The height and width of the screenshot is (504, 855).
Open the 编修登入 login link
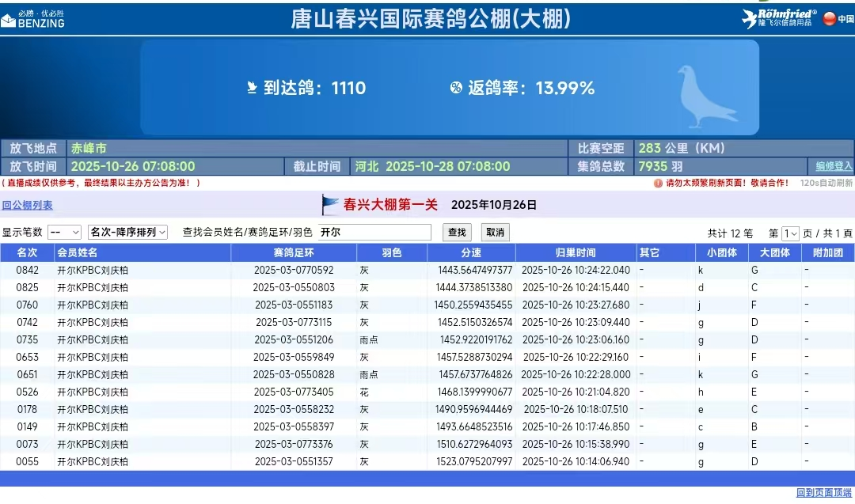pyautogui.click(x=834, y=166)
